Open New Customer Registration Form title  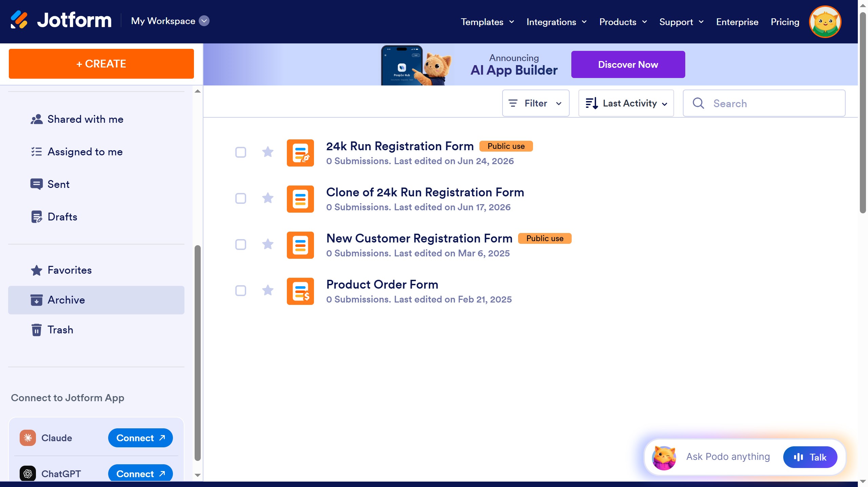pyautogui.click(x=419, y=238)
